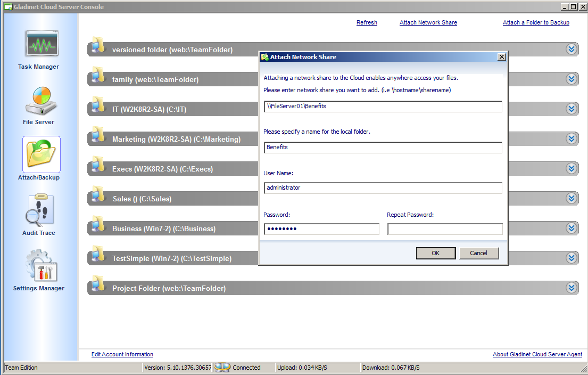Click the Refresh link
This screenshot has height=375, width=588.
(x=367, y=22)
